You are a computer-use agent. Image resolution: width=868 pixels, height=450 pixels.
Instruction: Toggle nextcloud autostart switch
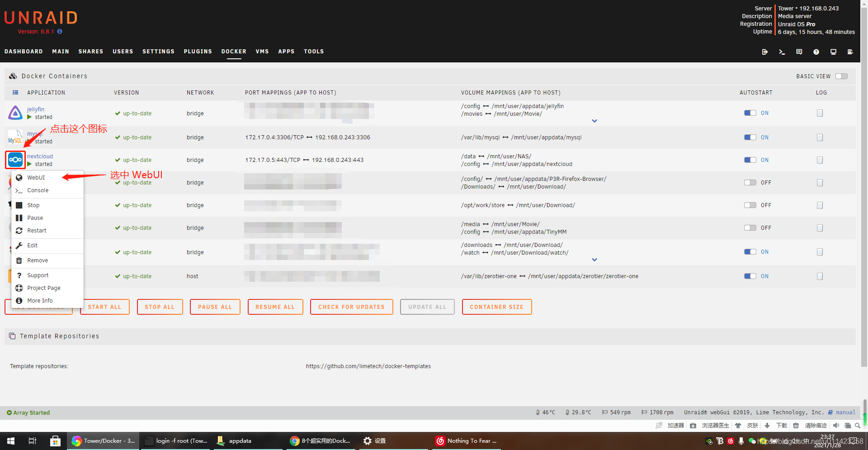750,160
